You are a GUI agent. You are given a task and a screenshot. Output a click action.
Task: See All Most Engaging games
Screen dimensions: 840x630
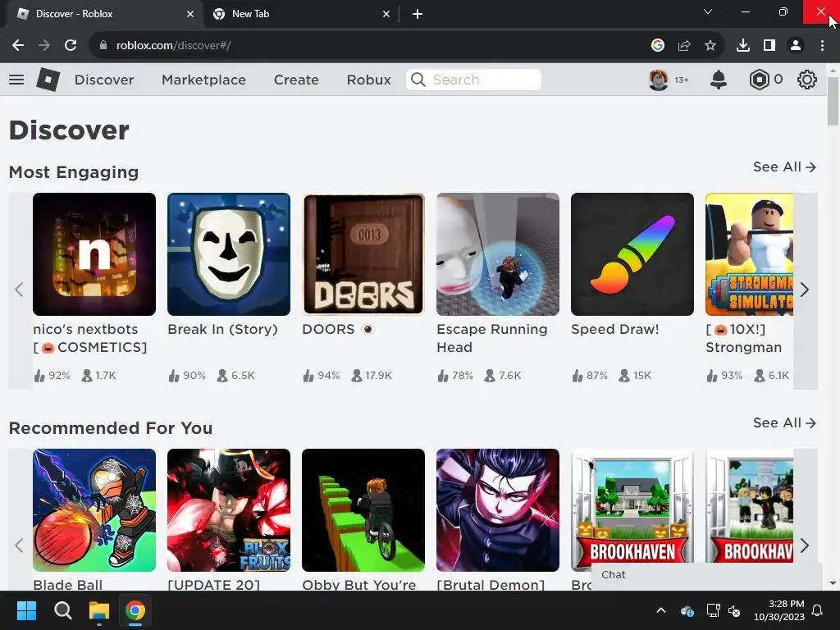click(x=784, y=167)
